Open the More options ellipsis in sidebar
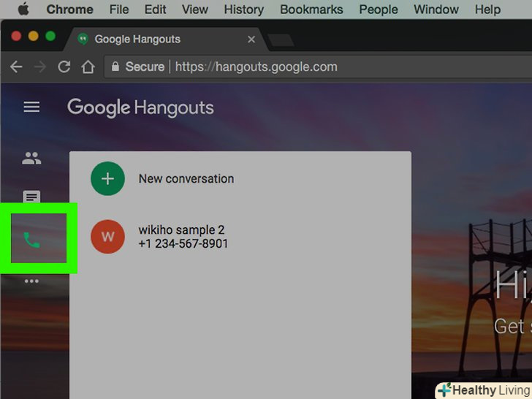The width and height of the screenshot is (532, 399). (x=31, y=281)
